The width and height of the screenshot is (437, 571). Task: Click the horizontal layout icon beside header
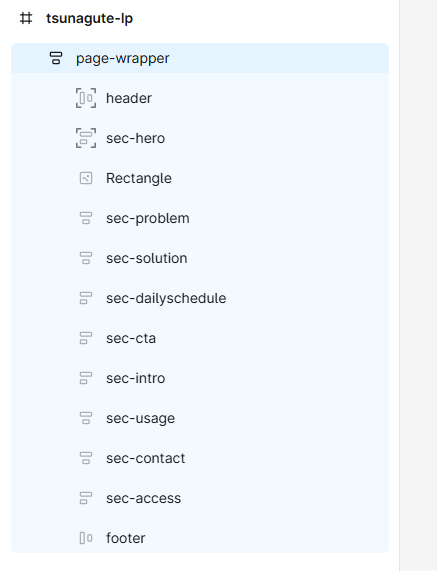point(86,98)
